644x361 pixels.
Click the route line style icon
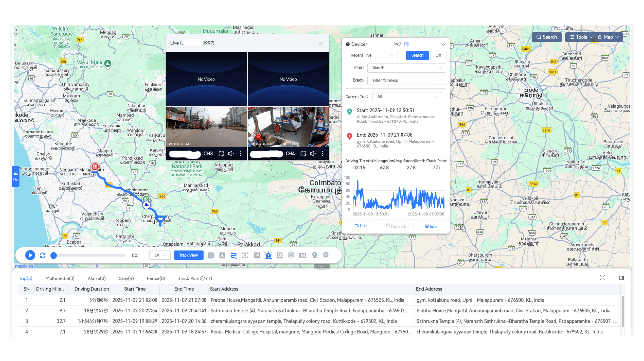click(x=233, y=255)
